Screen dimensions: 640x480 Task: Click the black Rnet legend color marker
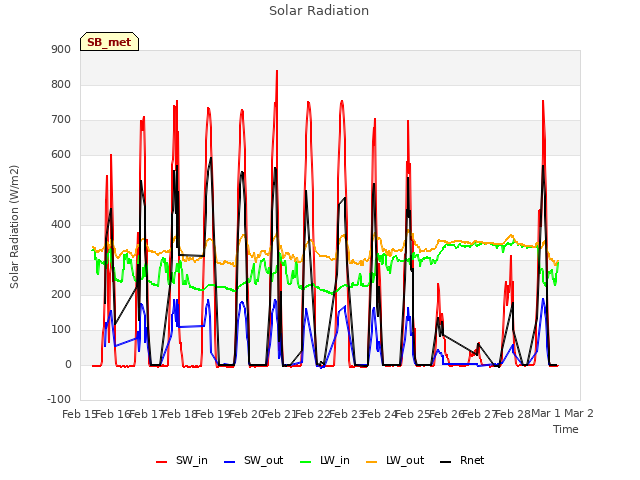[446, 462]
